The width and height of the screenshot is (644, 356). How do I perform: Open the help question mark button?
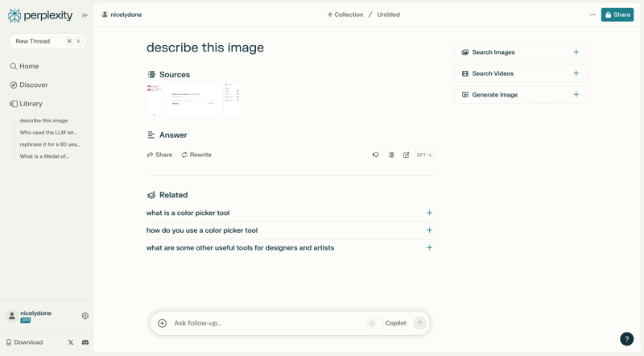tap(627, 339)
